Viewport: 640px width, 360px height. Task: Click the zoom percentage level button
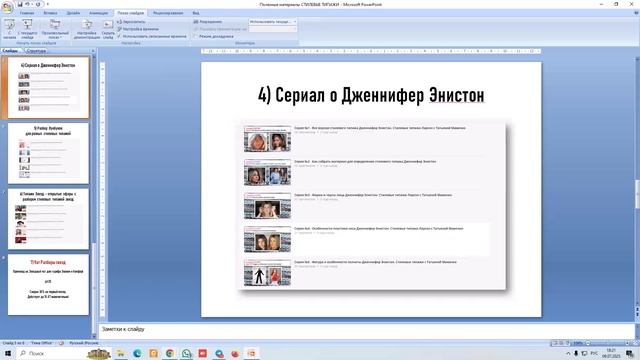coord(578,343)
